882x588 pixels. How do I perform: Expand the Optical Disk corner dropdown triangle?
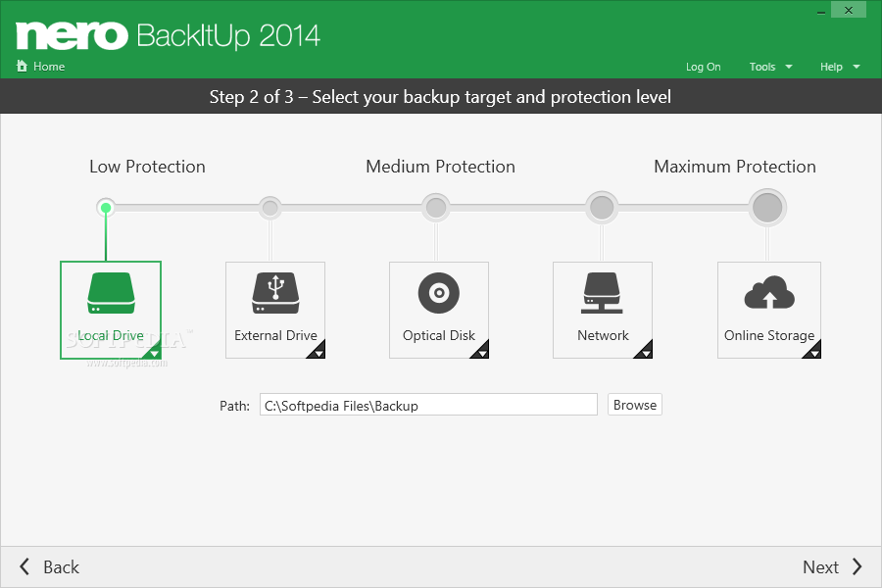[481, 352]
